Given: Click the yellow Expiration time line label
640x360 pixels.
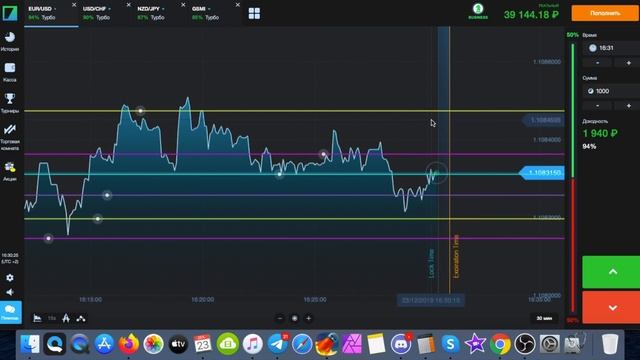Looking at the screenshot, I should 456,256.
